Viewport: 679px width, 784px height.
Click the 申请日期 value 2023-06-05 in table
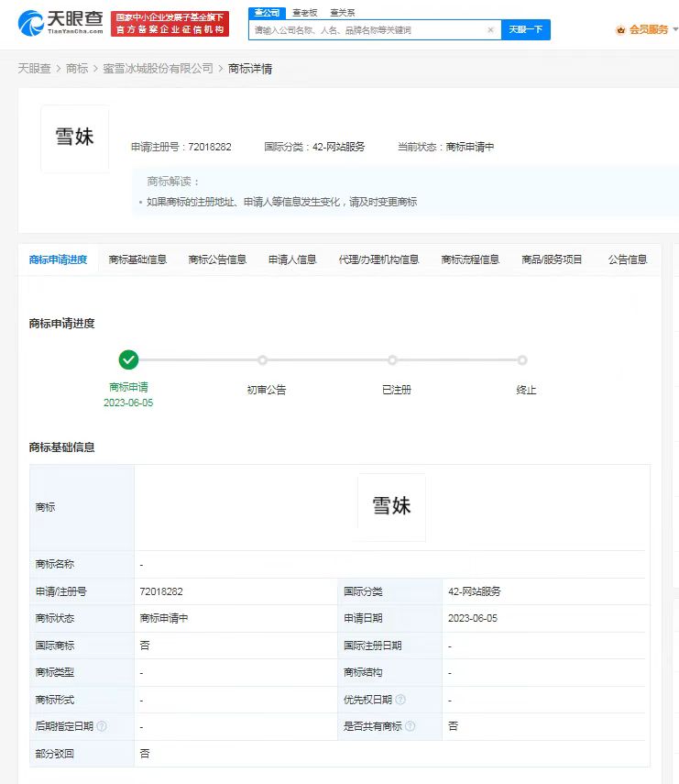pos(473,619)
